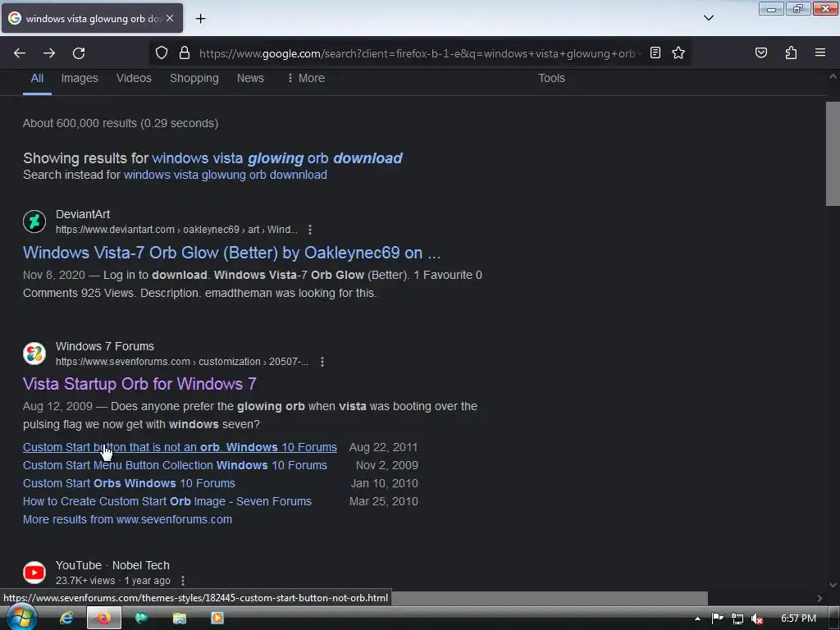Open options dots for Windows 7 Forums result
Viewport: 840px width, 630px height.
click(x=322, y=362)
